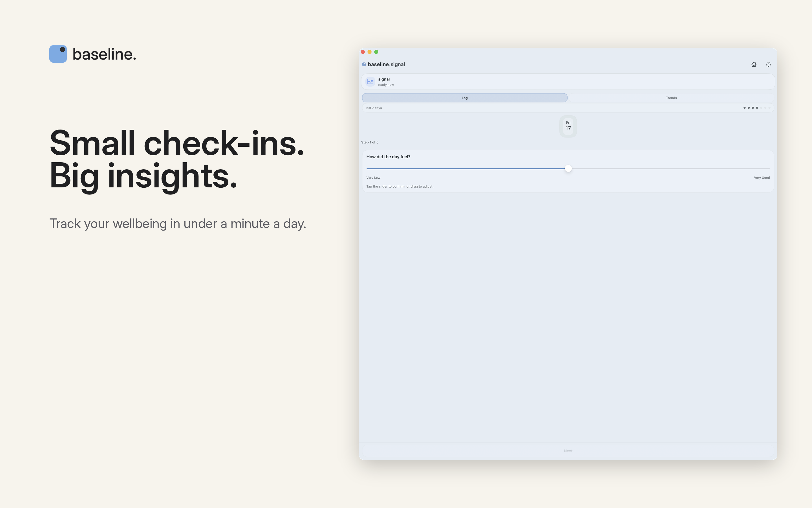The width and height of the screenshot is (812, 508).
Task: Open the home icon in the app header
Action: click(x=754, y=64)
